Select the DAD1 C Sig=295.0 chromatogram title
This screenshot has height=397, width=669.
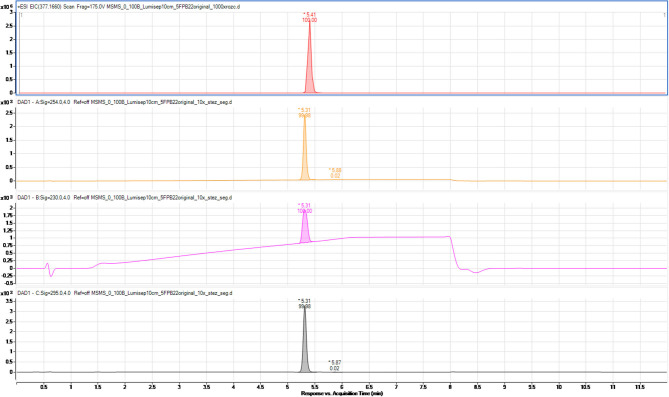point(125,294)
